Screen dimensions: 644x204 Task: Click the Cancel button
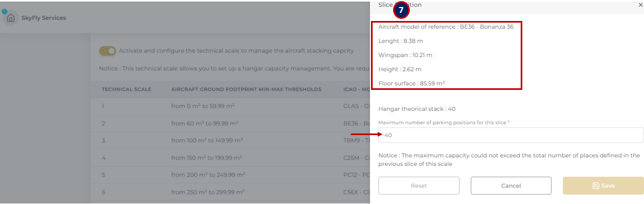[x=511, y=186]
